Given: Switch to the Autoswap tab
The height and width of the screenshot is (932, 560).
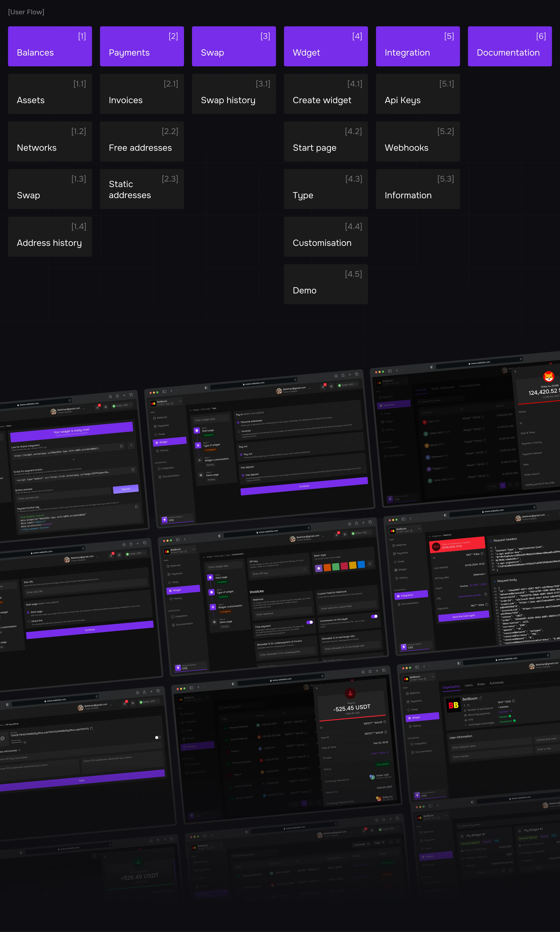Looking at the screenshot, I should tap(496, 683).
